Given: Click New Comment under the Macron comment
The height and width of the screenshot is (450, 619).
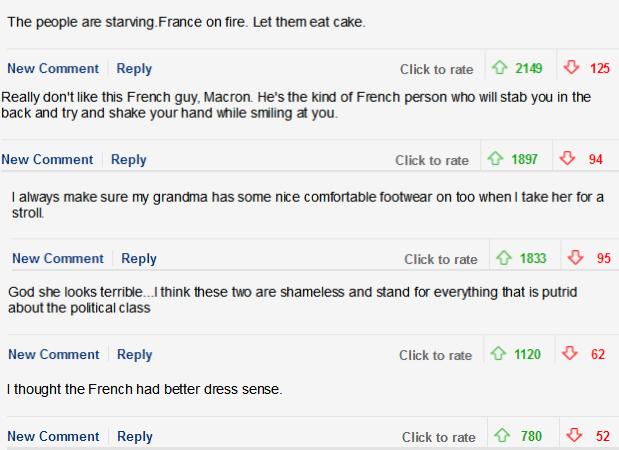Looking at the screenshot, I should [x=47, y=160].
